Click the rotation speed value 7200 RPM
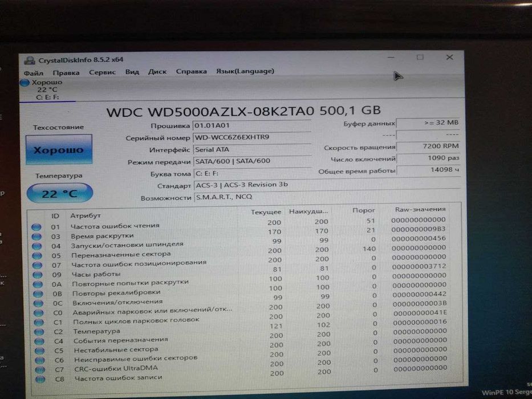The width and height of the screenshot is (532, 399). (x=428, y=146)
